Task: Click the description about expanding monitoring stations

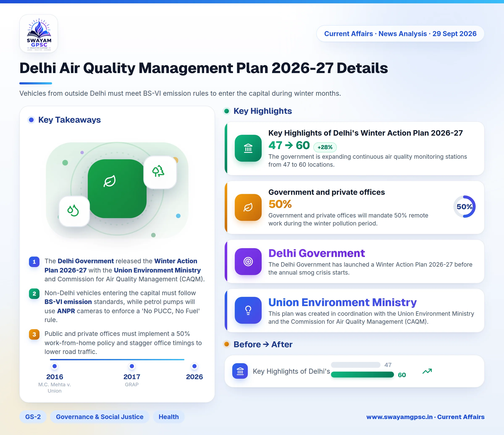Action: pyautogui.click(x=367, y=160)
